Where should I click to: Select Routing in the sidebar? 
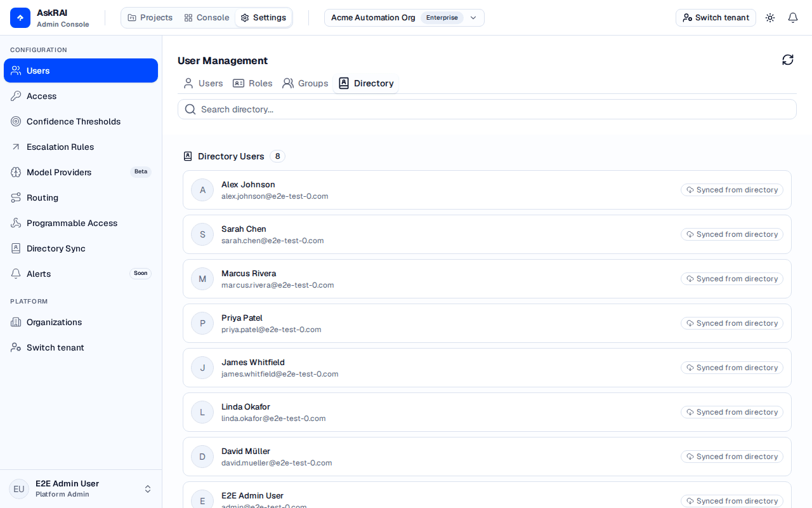[x=81, y=197]
